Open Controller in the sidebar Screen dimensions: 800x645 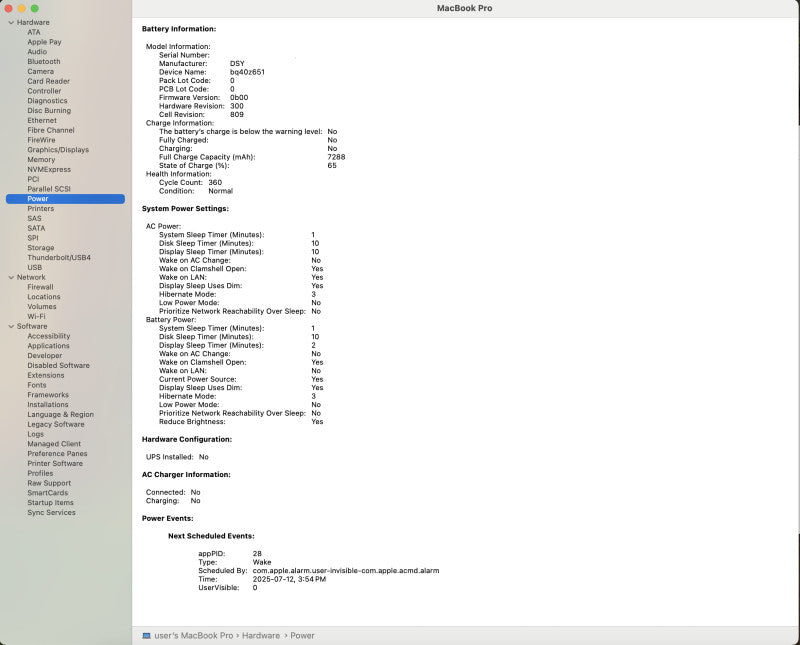point(44,91)
